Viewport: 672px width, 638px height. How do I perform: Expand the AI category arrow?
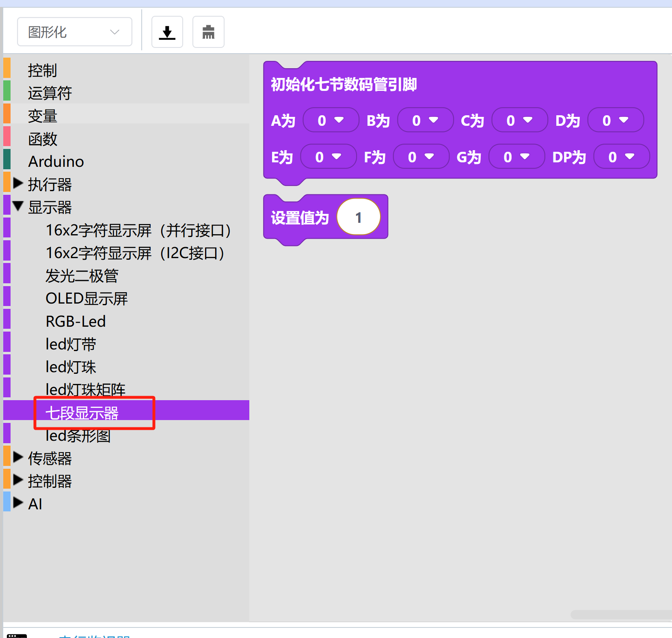click(18, 503)
